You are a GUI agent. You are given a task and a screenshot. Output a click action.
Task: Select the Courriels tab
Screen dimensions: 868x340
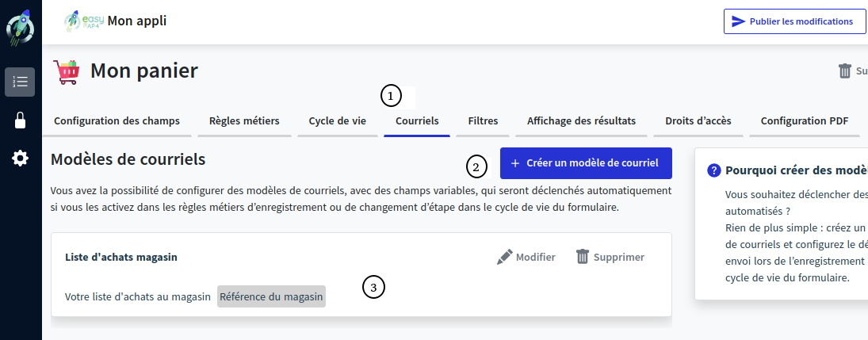pyautogui.click(x=417, y=121)
